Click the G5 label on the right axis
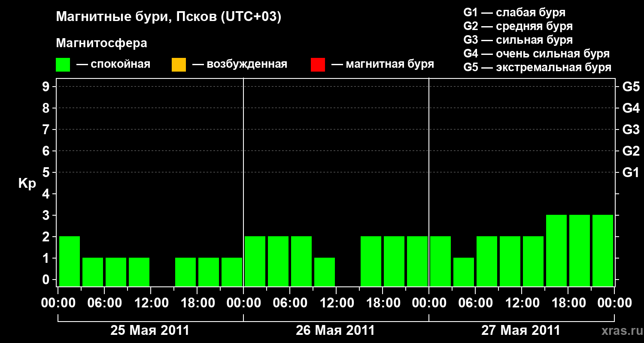The height and width of the screenshot is (343, 644). click(x=631, y=87)
